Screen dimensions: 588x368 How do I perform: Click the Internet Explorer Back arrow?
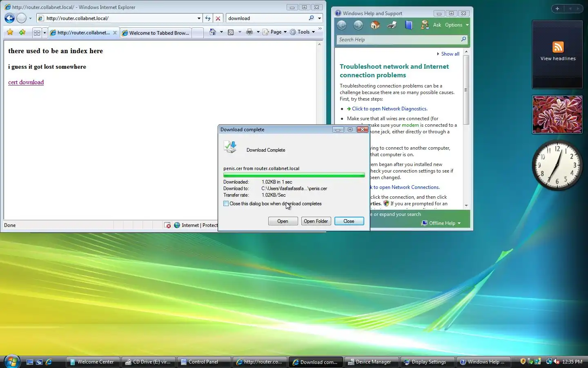point(9,18)
